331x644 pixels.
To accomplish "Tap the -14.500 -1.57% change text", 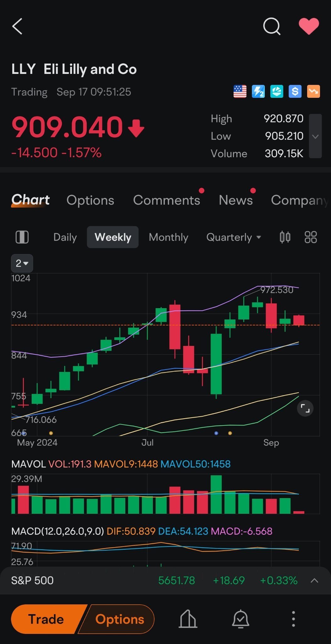I will point(56,153).
